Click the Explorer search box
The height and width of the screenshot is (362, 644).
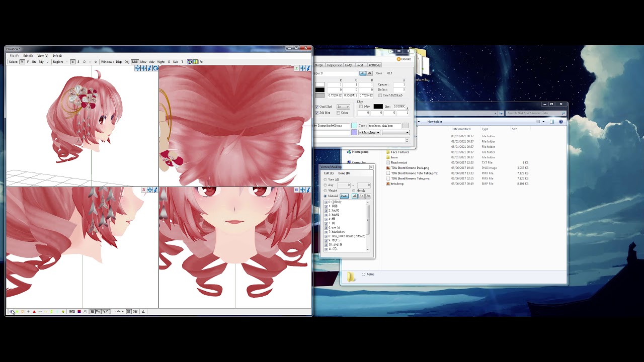click(x=536, y=113)
